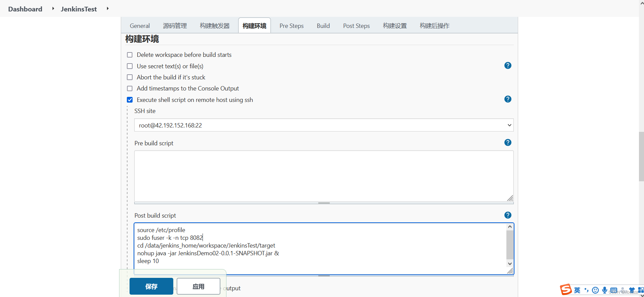Image resolution: width=644 pixels, height=297 pixels.
Task: Click the 应用 apply button
Action: (199, 286)
